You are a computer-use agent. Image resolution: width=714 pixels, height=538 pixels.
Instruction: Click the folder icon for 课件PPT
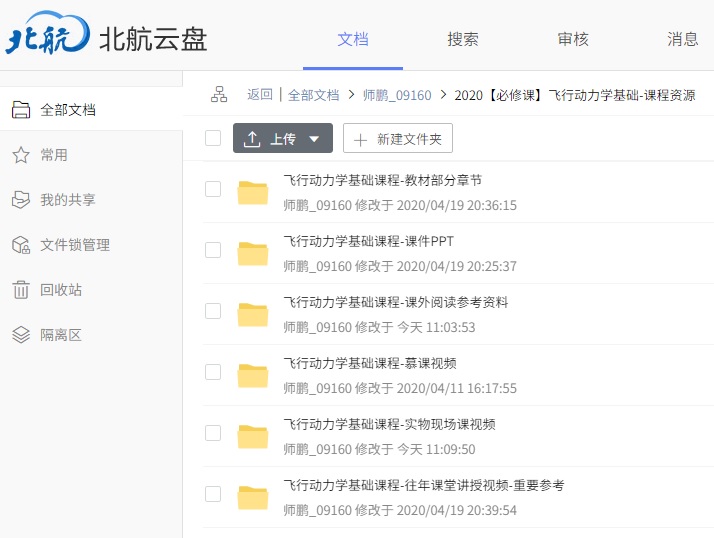pos(253,253)
